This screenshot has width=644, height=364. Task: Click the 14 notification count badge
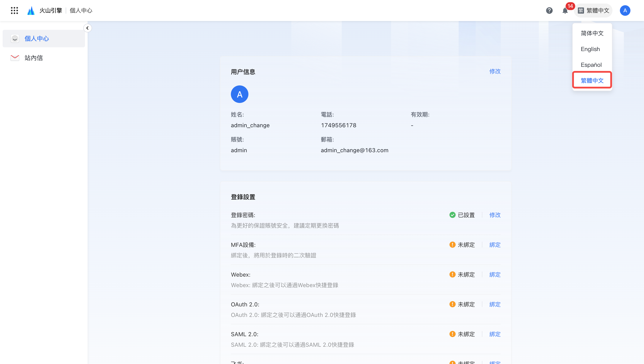[570, 6]
